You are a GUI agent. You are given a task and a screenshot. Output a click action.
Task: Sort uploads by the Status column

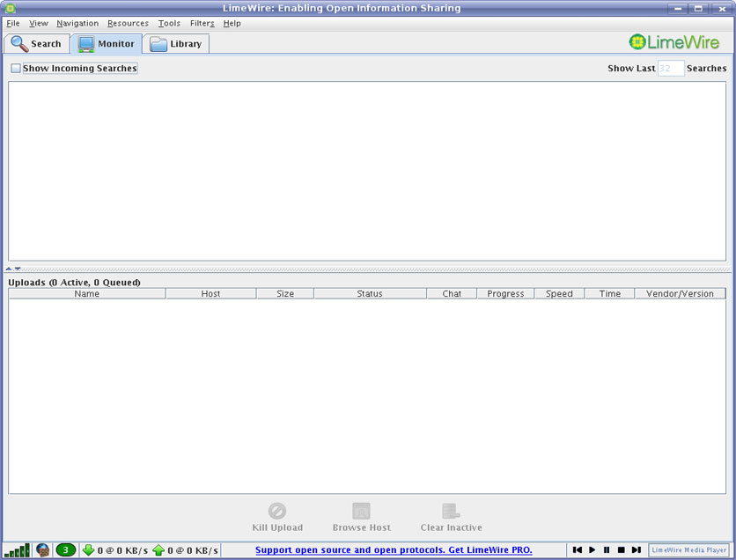click(370, 293)
